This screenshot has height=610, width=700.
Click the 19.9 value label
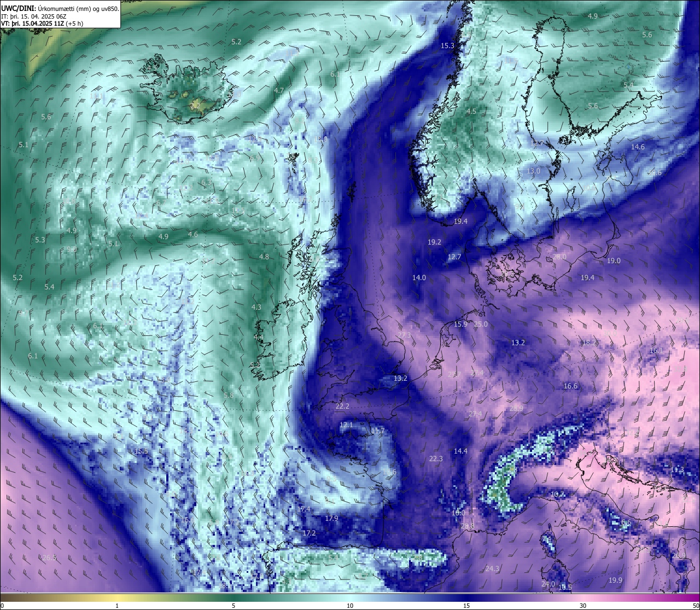click(615, 580)
